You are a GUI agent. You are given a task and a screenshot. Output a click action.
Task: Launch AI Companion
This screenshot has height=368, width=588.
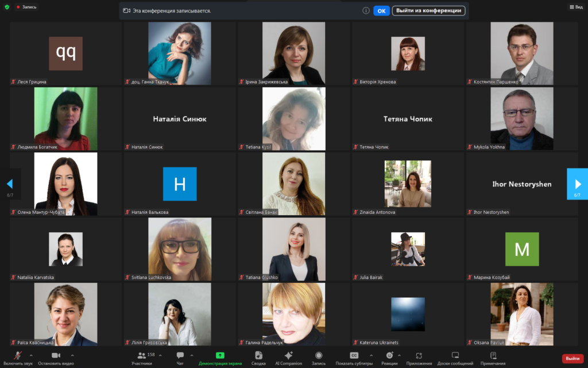pyautogui.click(x=288, y=356)
